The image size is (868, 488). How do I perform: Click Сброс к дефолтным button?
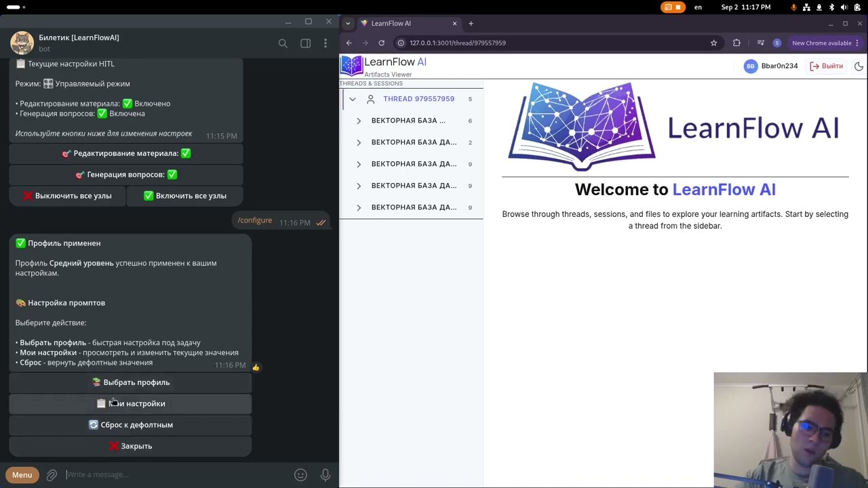pos(130,425)
